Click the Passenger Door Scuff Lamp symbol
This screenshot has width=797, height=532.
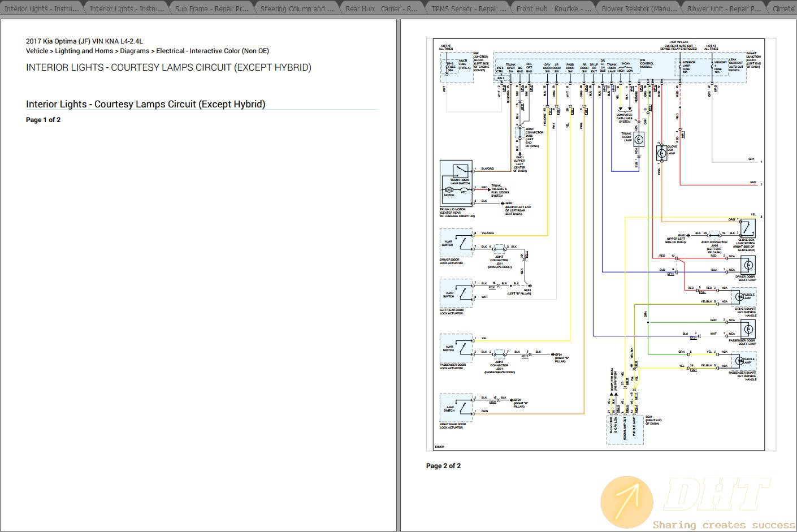pos(748,329)
